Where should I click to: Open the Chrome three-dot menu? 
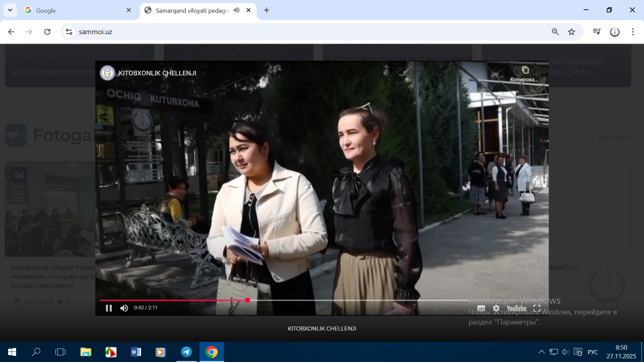click(632, 32)
